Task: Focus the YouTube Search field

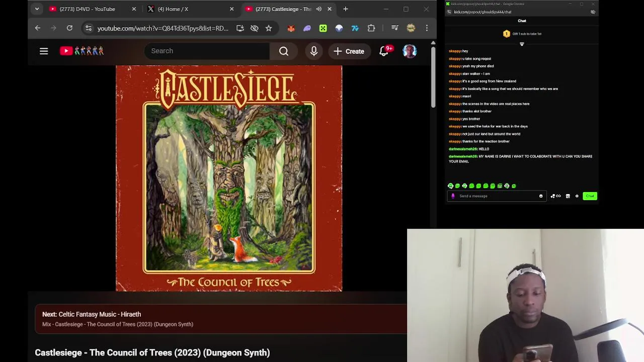Action: pyautogui.click(x=207, y=51)
